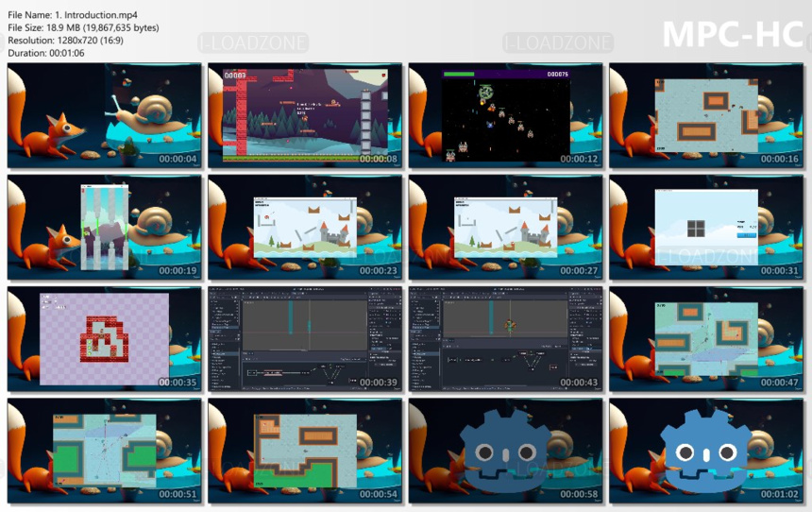Click the Duration 00:01:06 text line

(x=46, y=53)
